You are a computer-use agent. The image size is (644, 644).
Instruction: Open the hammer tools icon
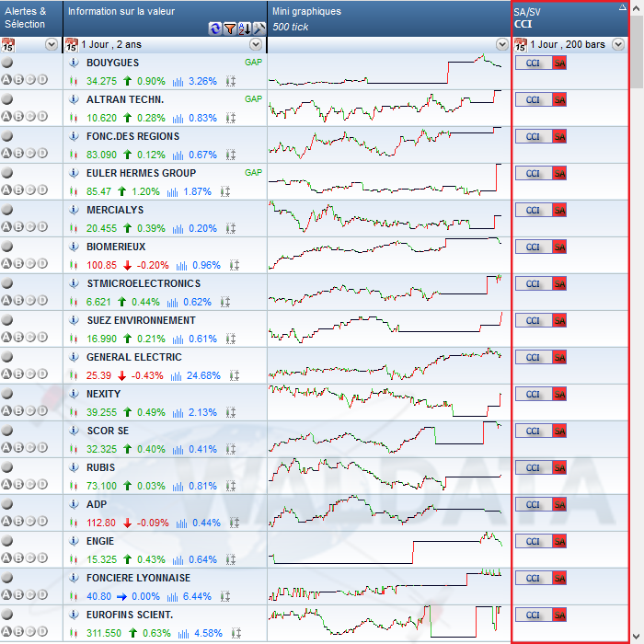tap(259, 29)
